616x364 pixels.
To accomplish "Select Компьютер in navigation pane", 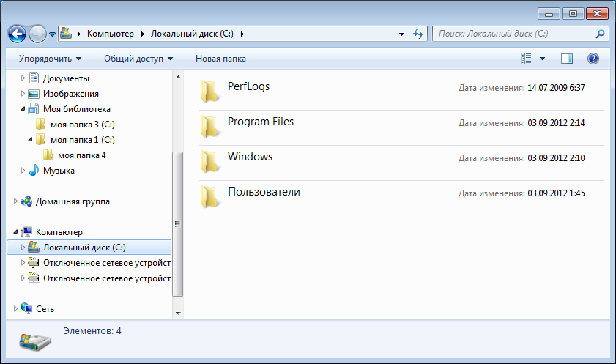I will click(59, 232).
